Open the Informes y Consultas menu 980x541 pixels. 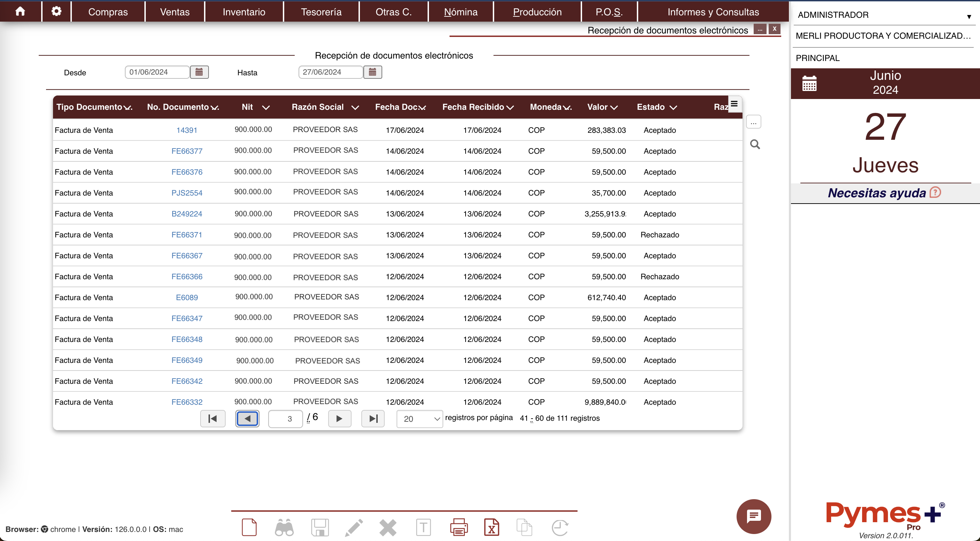pos(713,12)
